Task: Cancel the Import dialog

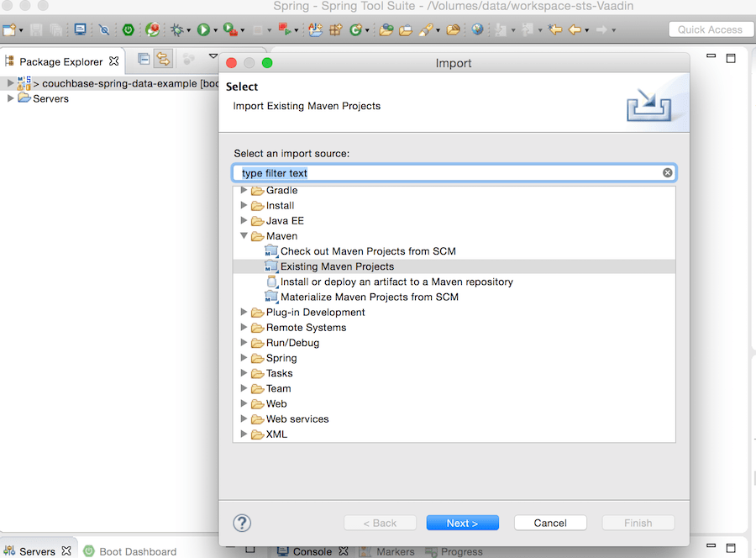Action: [550, 523]
